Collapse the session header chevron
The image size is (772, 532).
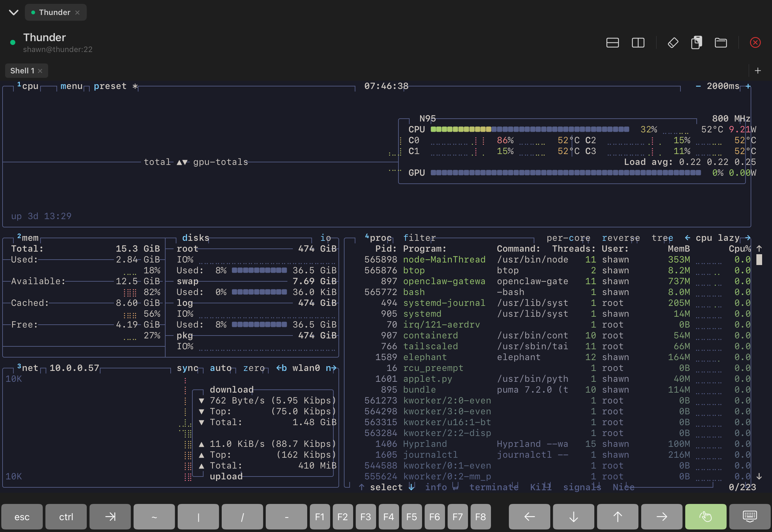13,12
